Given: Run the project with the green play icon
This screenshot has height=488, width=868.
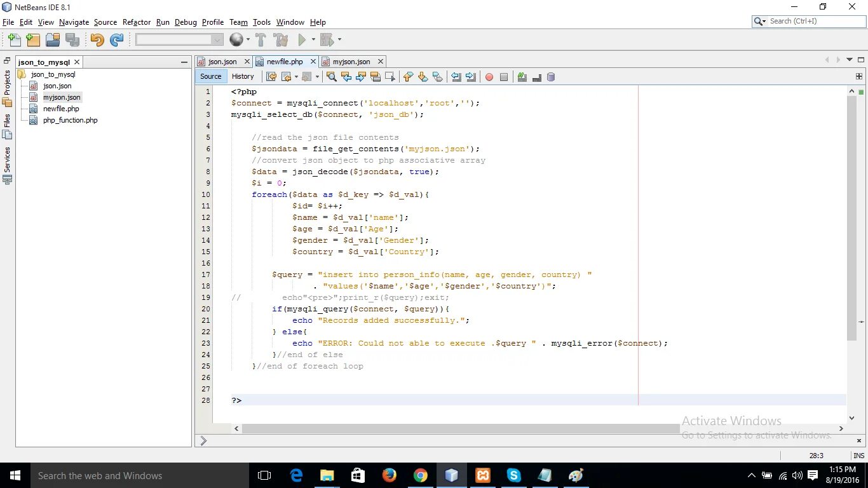Looking at the screenshot, I should pos(302,40).
